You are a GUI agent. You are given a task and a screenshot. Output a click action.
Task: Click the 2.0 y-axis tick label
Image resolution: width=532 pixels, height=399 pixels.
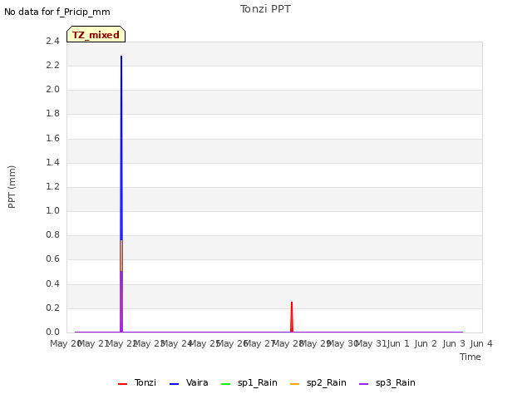tap(52, 89)
